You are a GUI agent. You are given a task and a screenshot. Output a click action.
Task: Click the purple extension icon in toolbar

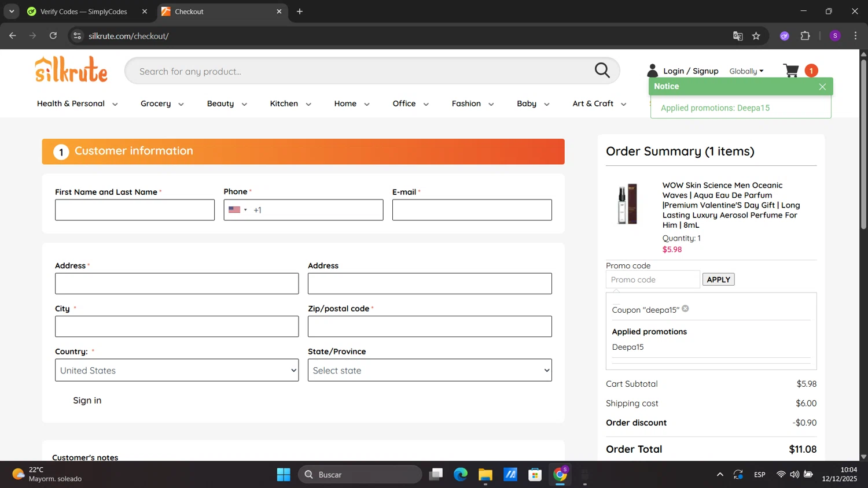785,36
